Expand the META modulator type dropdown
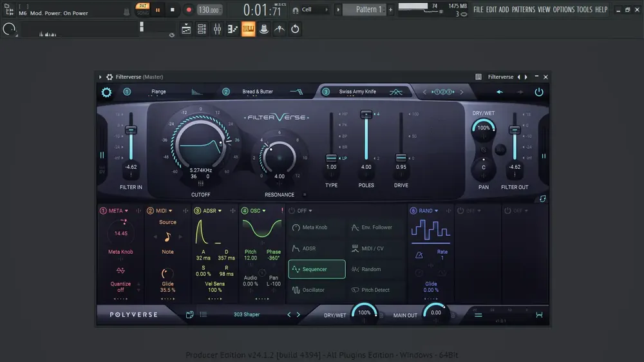The width and height of the screenshot is (644, 362). coord(126,211)
